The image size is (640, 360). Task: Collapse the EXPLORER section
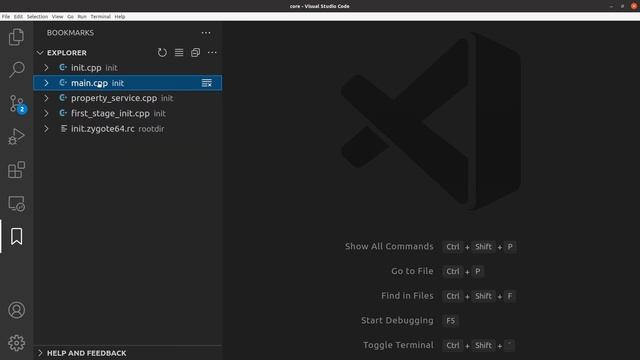(x=40, y=53)
